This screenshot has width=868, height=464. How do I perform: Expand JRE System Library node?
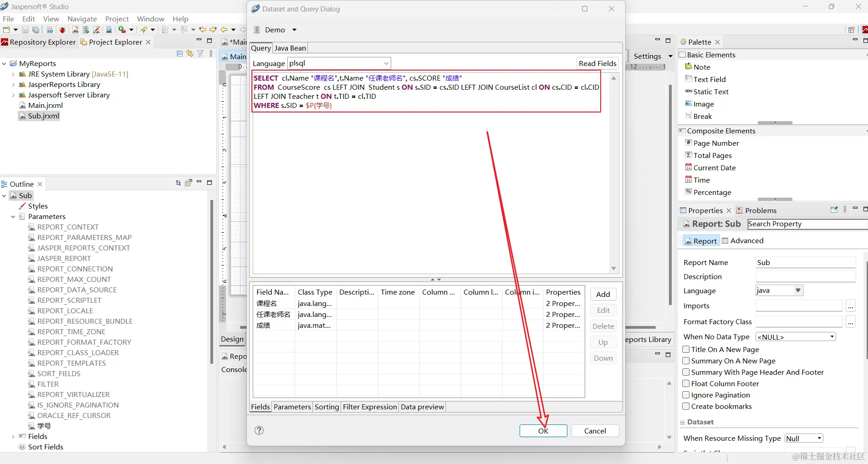tap(13, 74)
